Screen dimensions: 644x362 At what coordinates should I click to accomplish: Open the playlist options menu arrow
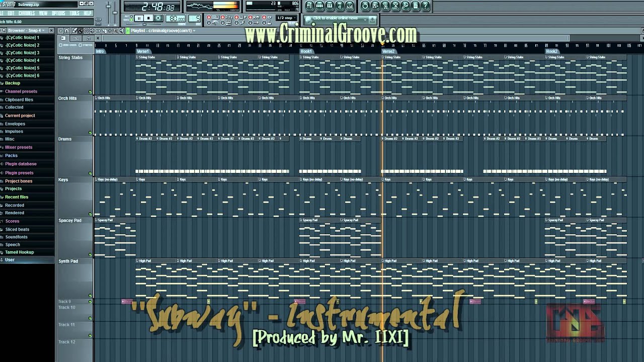tap(60, 31)
